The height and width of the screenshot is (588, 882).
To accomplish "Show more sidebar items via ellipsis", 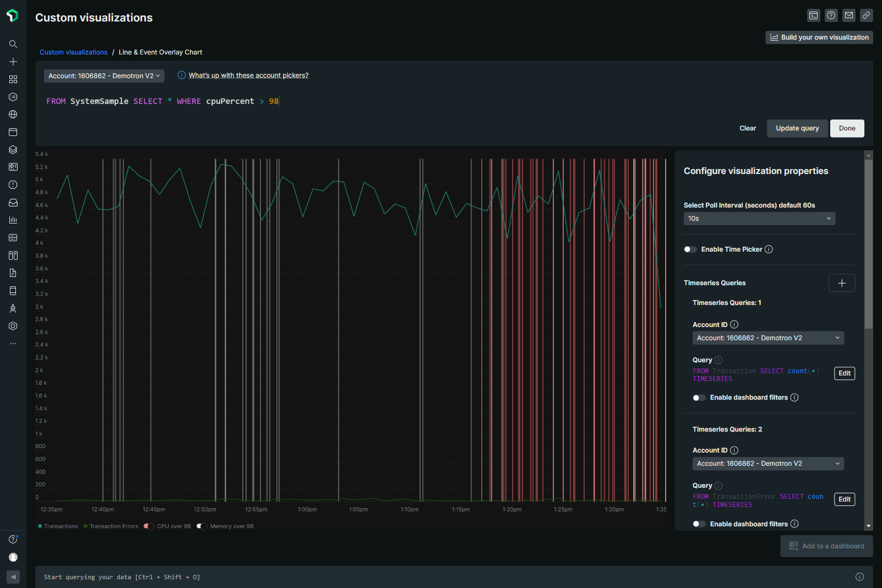I will [x=13, y=344].
